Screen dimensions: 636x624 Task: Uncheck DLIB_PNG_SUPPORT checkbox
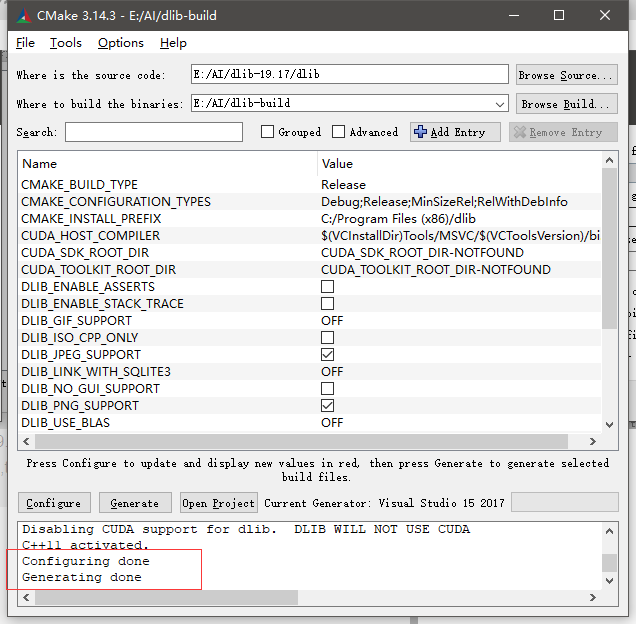[x=327, y=406]
